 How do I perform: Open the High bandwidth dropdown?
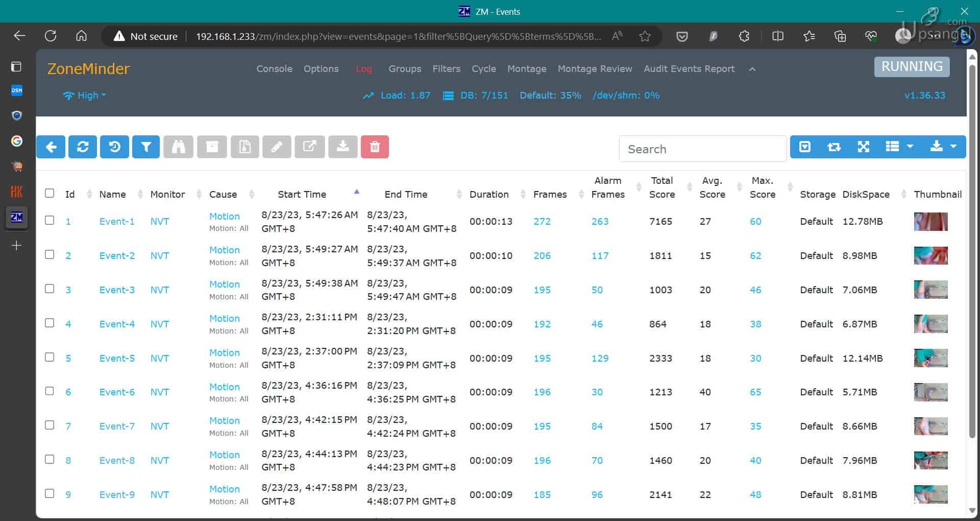[x=84, y=96]
